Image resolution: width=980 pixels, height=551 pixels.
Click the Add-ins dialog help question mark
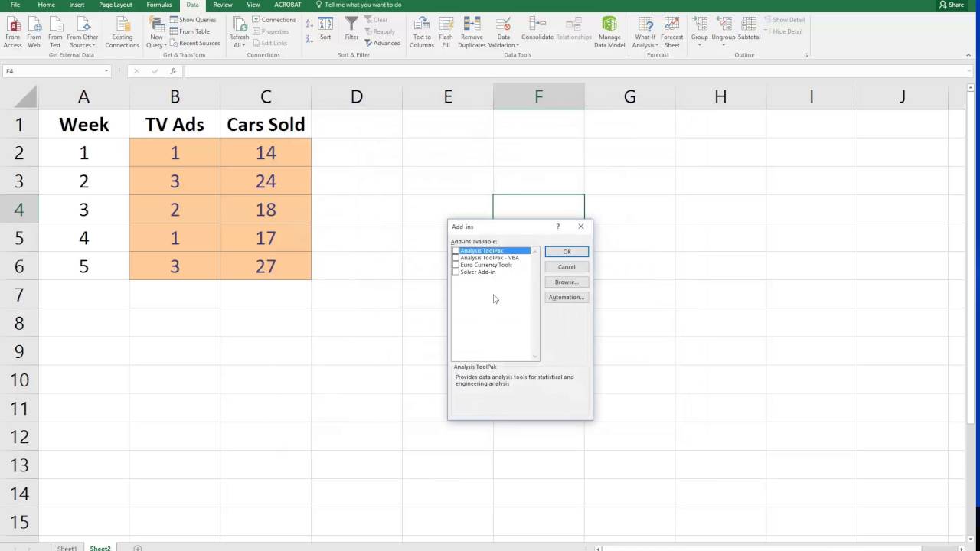[x=557, y=227]
